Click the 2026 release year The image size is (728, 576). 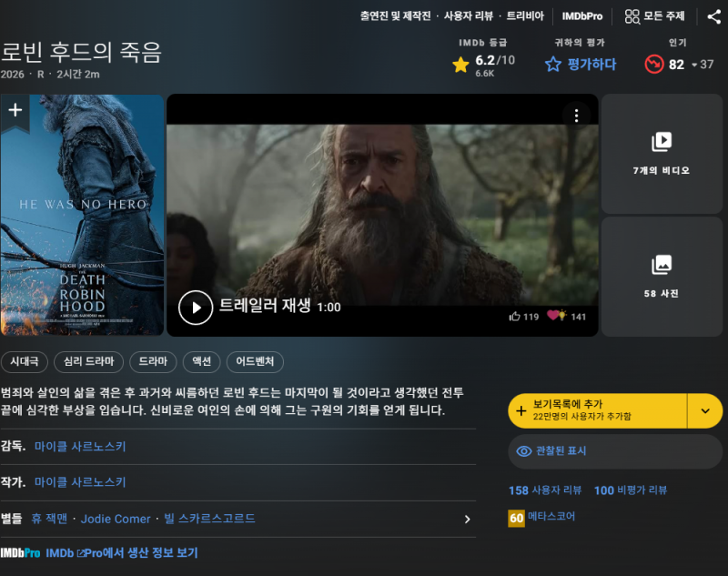click(x=13, y=75)
